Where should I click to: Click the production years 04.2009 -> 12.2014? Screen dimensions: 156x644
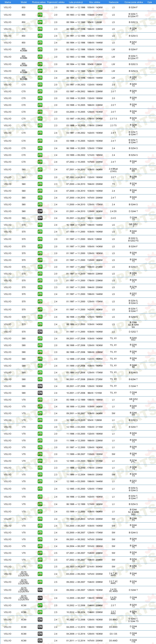[x=76, y=634]
